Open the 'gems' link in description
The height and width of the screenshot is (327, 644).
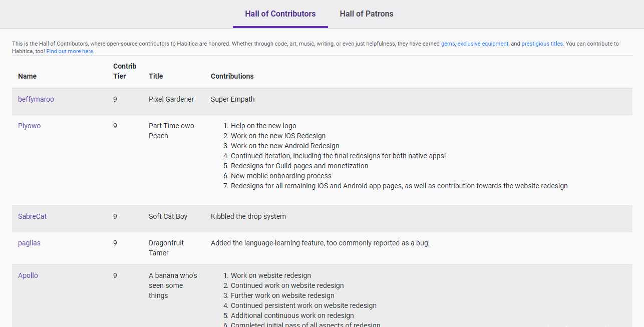tap(448, 44)
